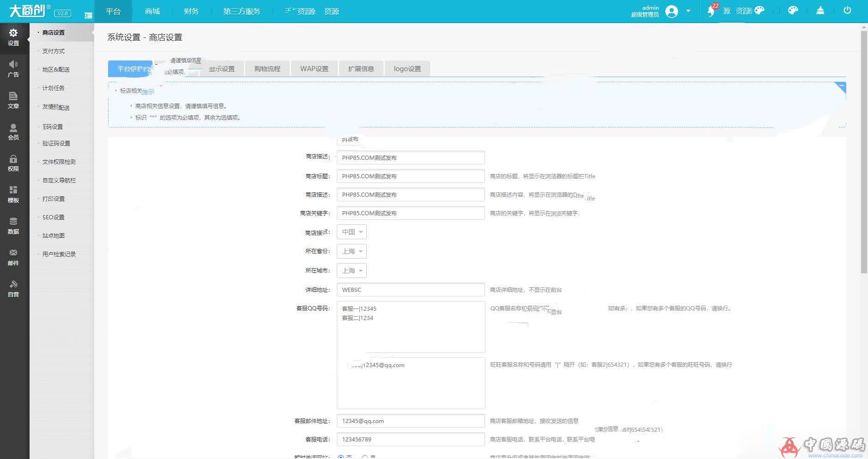This screenshot has height=459, width=868.
Task: Open the 会员 (members) section
Action: (x=13, y=131)
